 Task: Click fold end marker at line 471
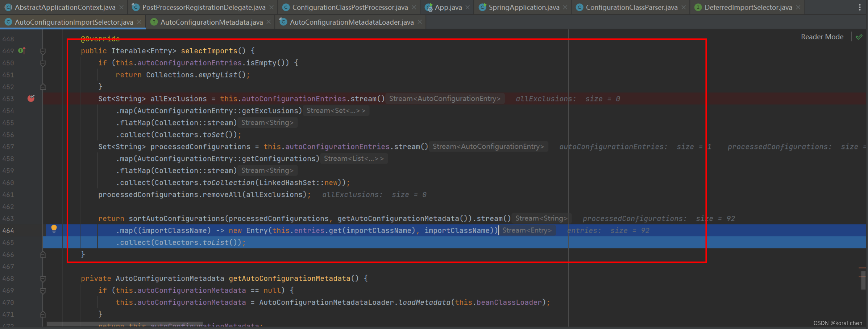pyautogui.click(x=43, y=314)
